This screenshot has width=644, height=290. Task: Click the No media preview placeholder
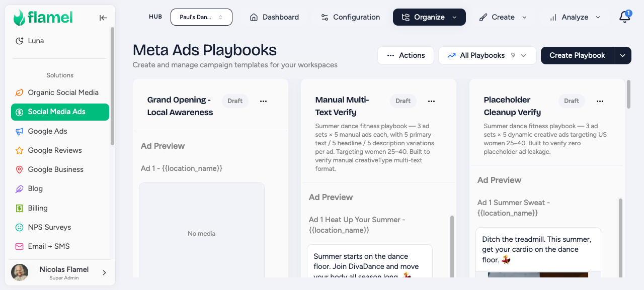[x=202, y=230]
